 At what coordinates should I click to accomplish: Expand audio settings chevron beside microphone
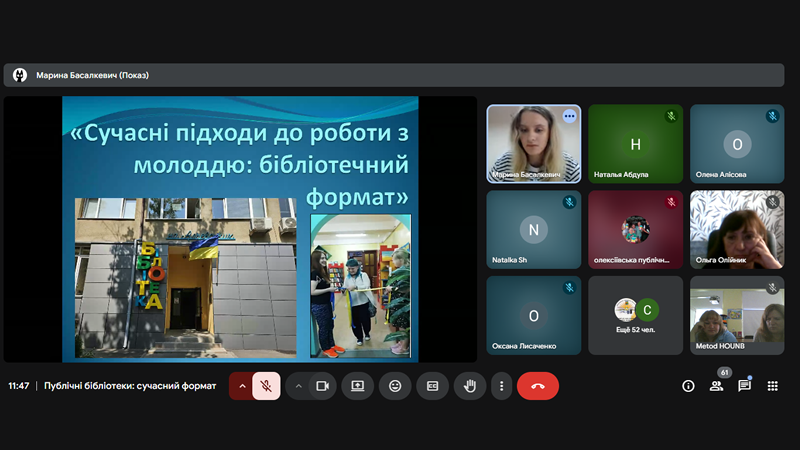(242, 386)
